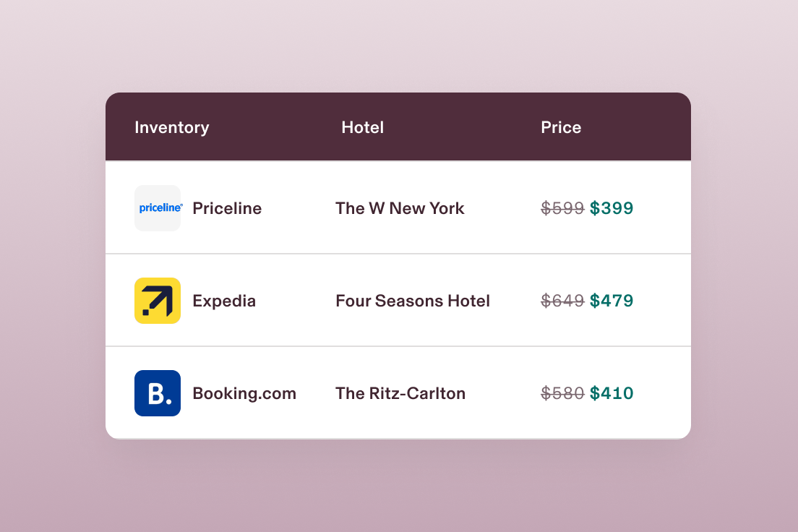Click the Four Seasons Hotel name

click(413, 301)
